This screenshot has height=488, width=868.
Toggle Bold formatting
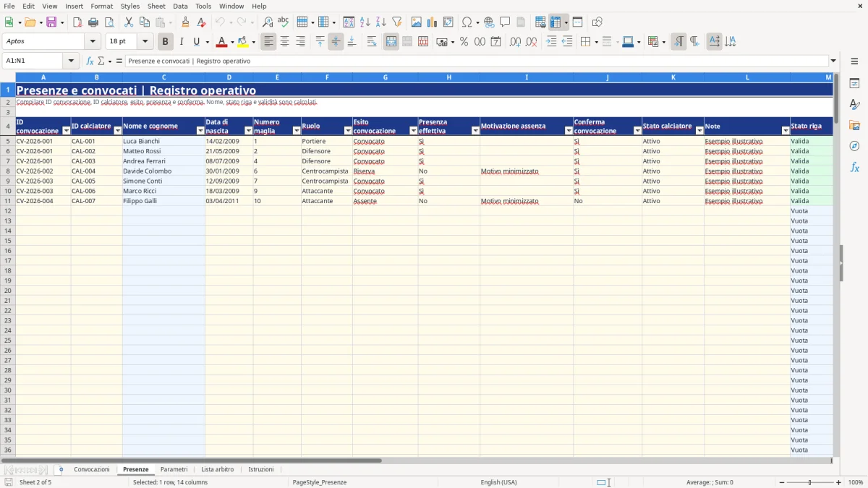click(x=165, y=42)
